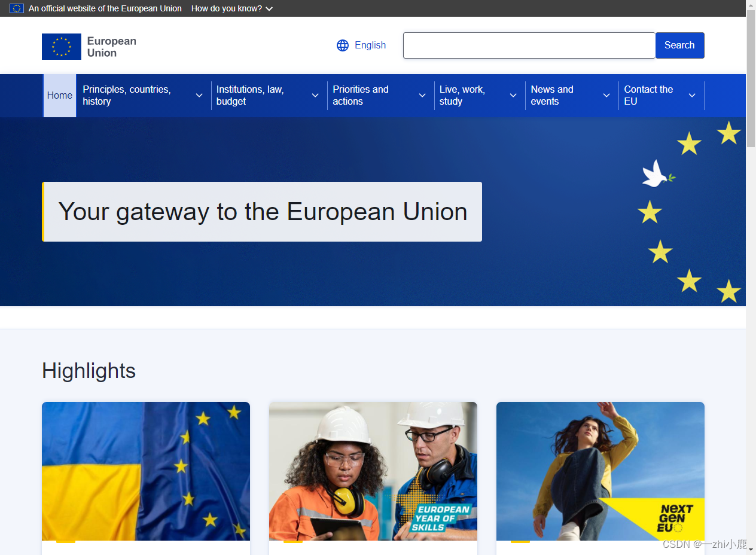The width and height of the screenshot is (756, 555).
Task: Click the Search button
Action: [679, 45]
